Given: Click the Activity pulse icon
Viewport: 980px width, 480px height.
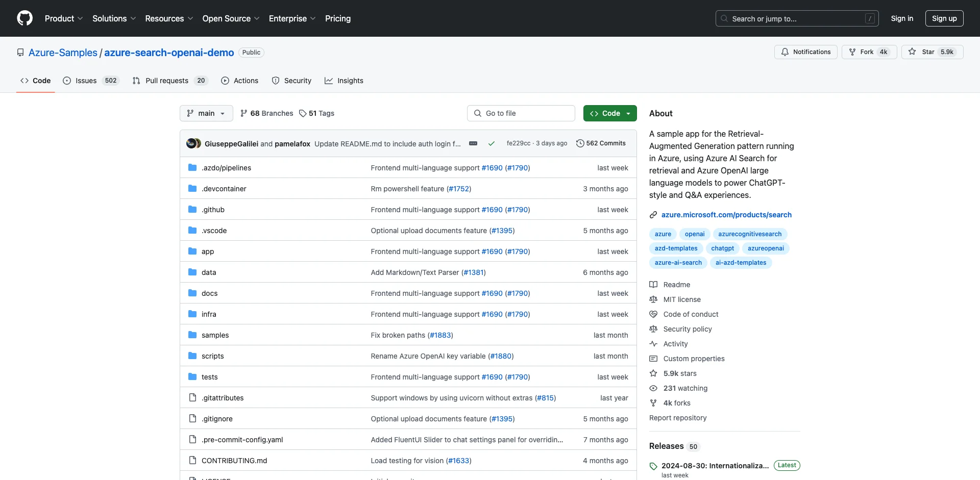Looking at the screenshot, I should pyautogui.click(x=653, y=344).
